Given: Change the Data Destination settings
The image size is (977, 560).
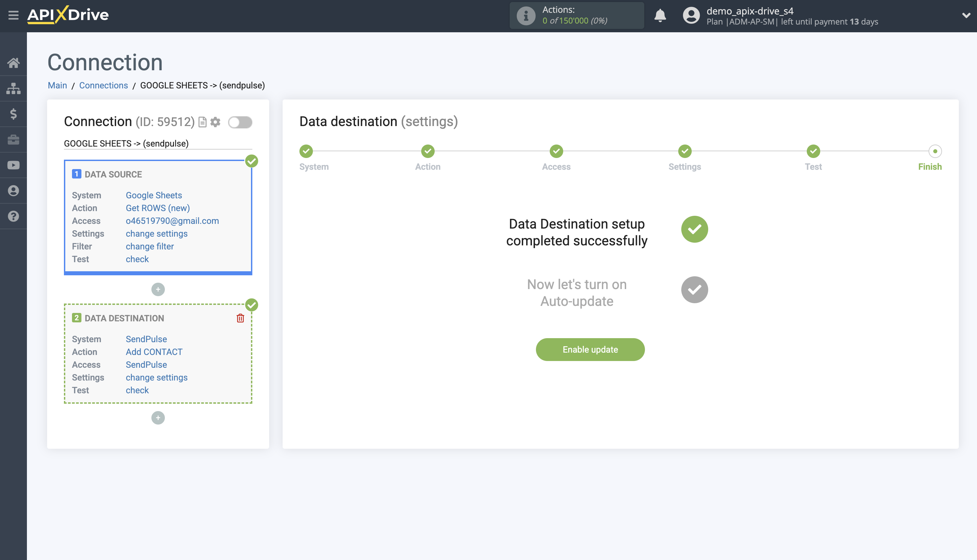Looking at the screenshot, I should 157,377.
